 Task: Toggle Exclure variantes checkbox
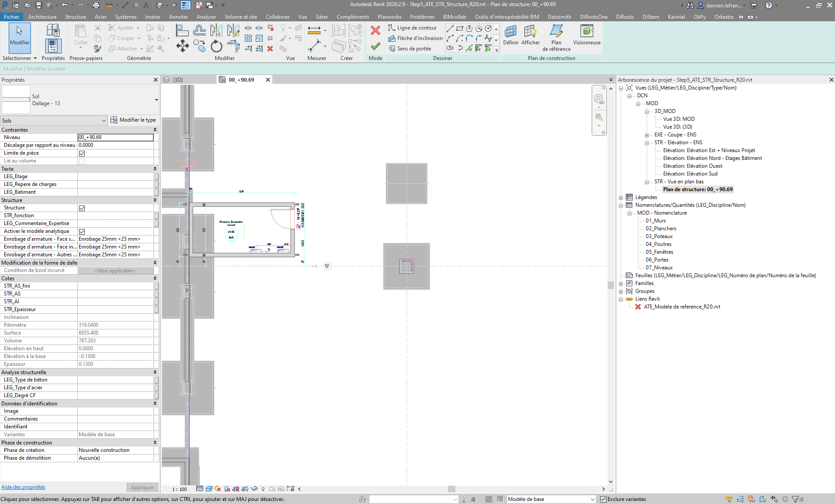point(603,499)
